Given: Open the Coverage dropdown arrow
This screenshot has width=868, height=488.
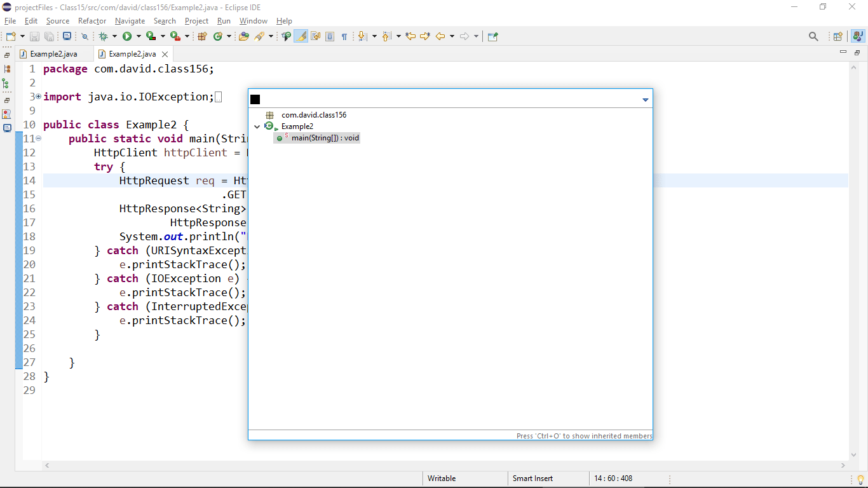Looking at the screenshot, I should [x=163, y=36].
